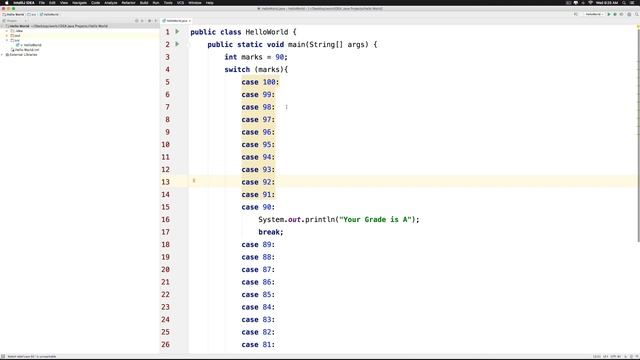640x360 pixels.
Task: Click the Debug button in toolbar
Action: [615, 14]
